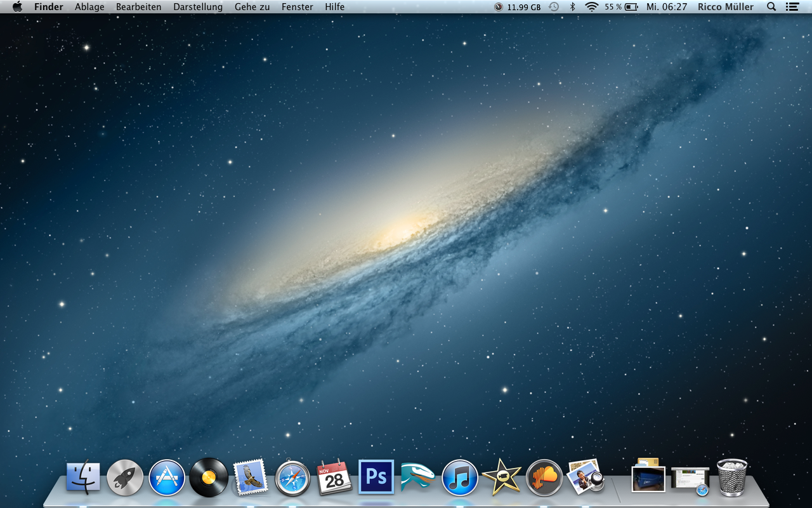Open the SoundCloud app in Dock
812x508 pixels.
544,478
